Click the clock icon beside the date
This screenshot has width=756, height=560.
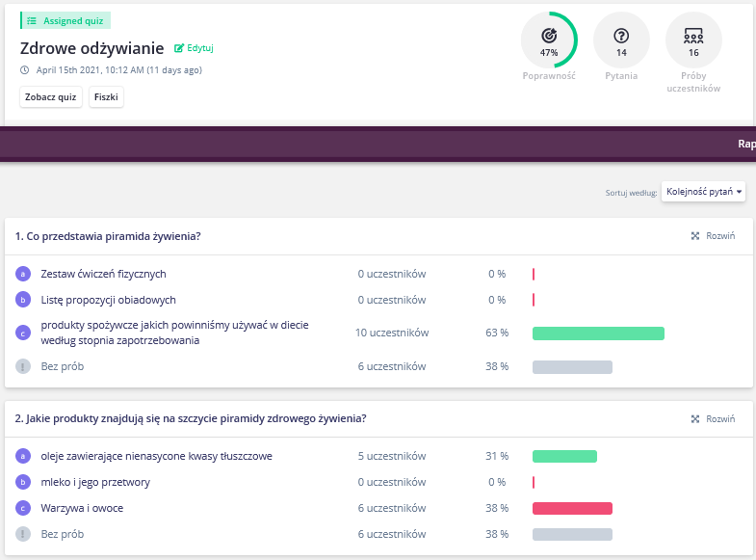tap(25, 70)
